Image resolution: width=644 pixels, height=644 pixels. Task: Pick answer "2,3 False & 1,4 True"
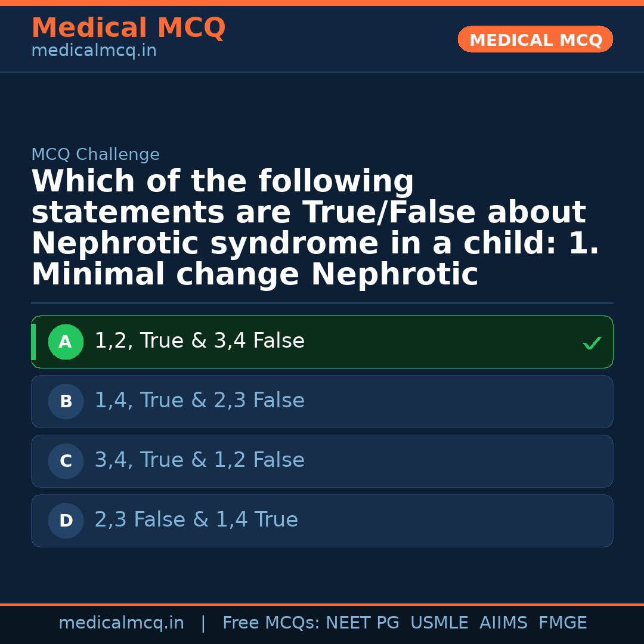[x=196, y=520]
